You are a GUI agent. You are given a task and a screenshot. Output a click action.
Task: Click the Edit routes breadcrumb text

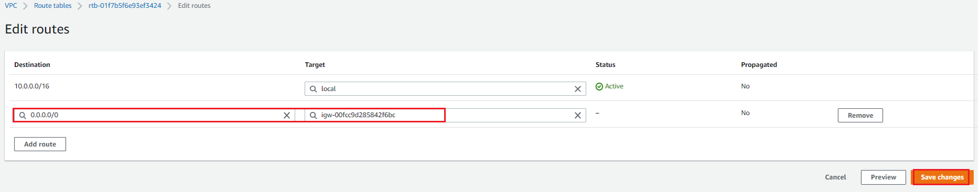(194, 6)
